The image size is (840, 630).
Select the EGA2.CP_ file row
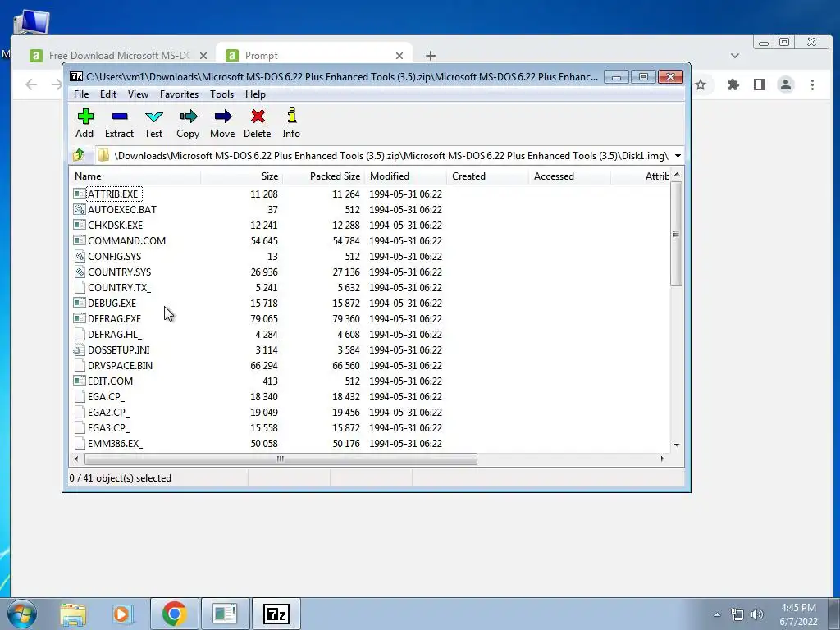[370, 413]
